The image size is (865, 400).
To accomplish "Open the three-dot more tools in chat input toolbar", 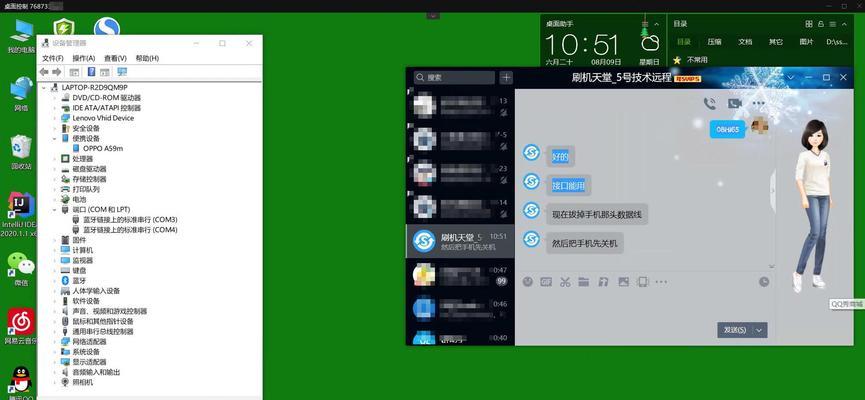I will coord(661,282).
